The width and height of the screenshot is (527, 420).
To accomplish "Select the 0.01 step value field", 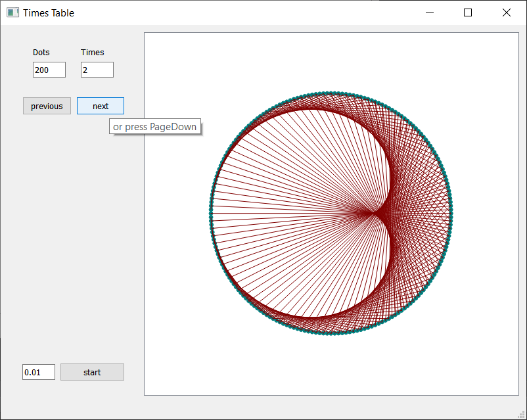I will tap(39, 372).
